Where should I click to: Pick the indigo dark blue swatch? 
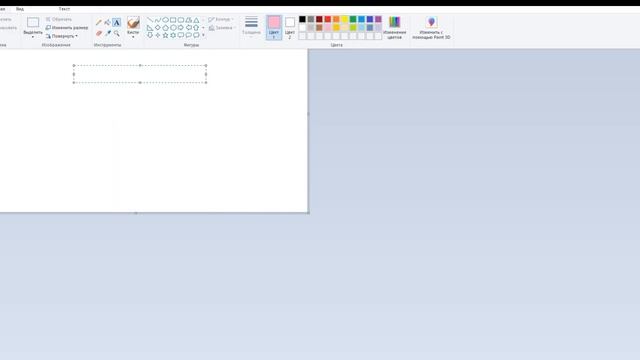370,19
